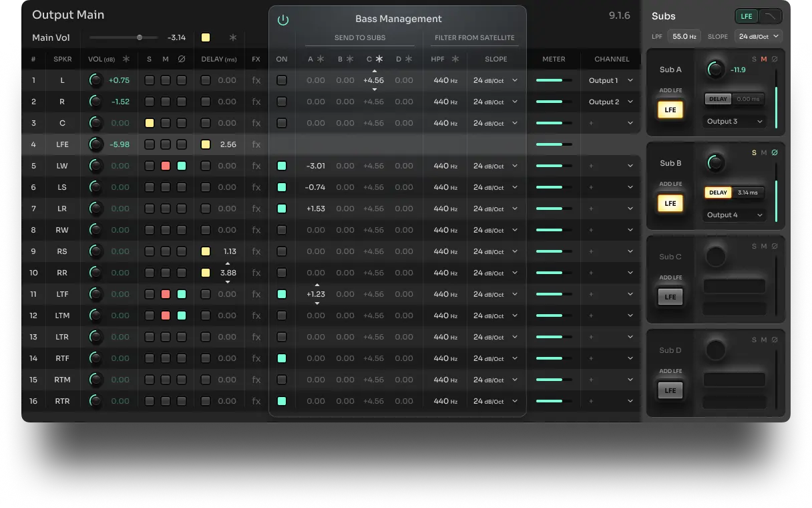The width and height of the screenshot is (812, 508).
Task: Toggle the Bass Management power icon
Action: tap(283, 20)
